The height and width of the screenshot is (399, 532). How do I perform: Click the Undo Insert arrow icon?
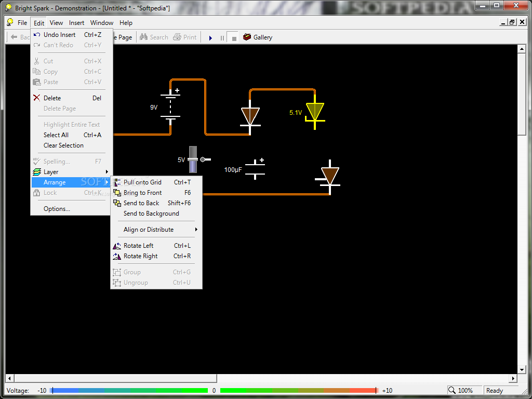pyautogui.click(x=37, y=35)
